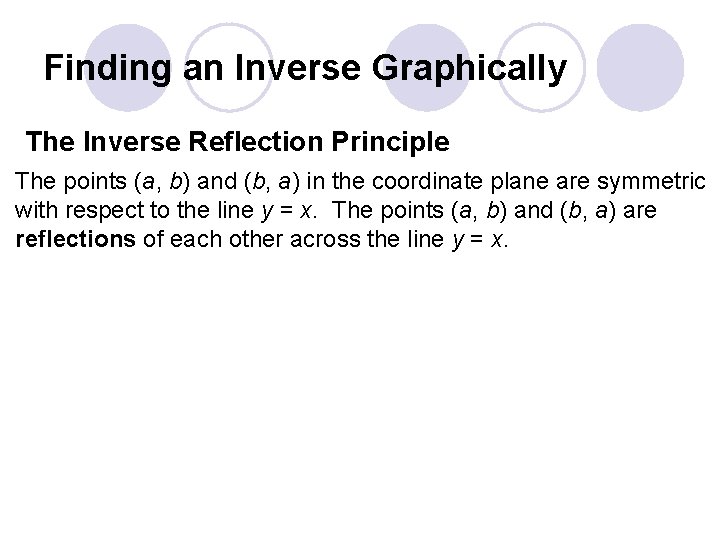Select 'The Inverse Reflection Principle' heading
This screenshot has height=540, width=720.
(x=237, y=141)
